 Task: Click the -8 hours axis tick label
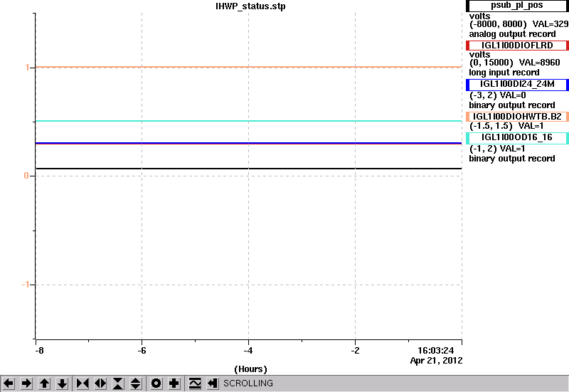pyautogui.click(x=39, y=351)
